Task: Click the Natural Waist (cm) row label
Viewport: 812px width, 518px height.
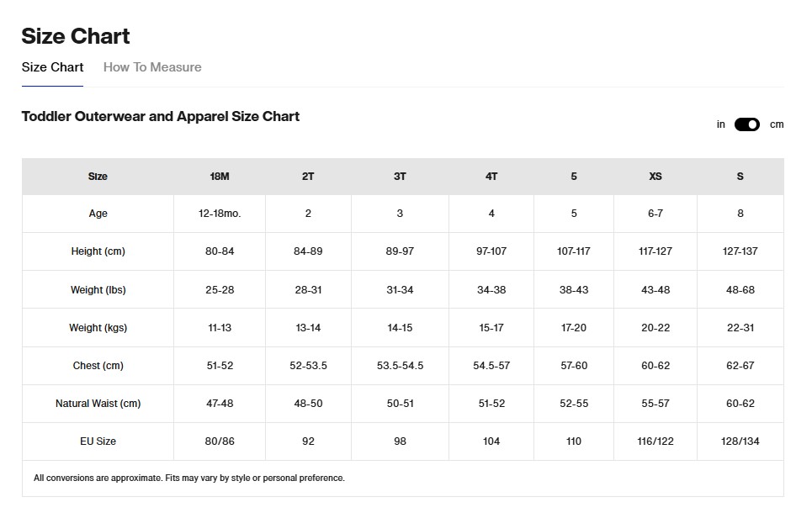Action: (x=98, y=404)
